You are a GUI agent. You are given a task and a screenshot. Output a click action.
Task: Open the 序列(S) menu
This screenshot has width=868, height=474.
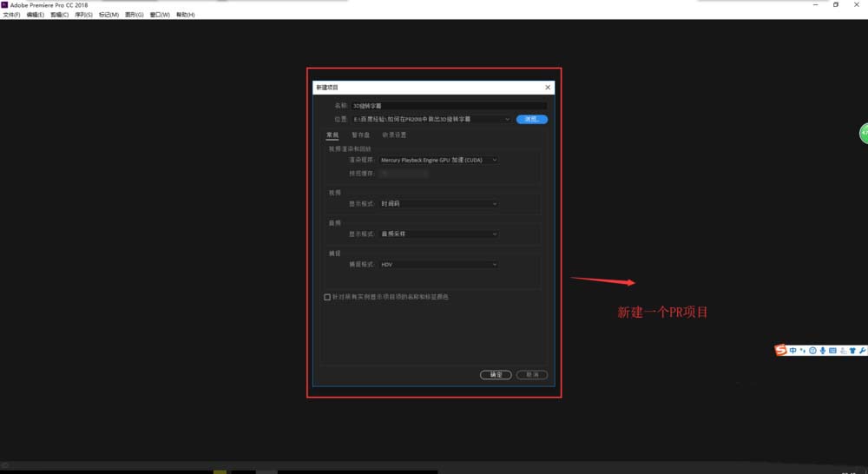[83, 15]
